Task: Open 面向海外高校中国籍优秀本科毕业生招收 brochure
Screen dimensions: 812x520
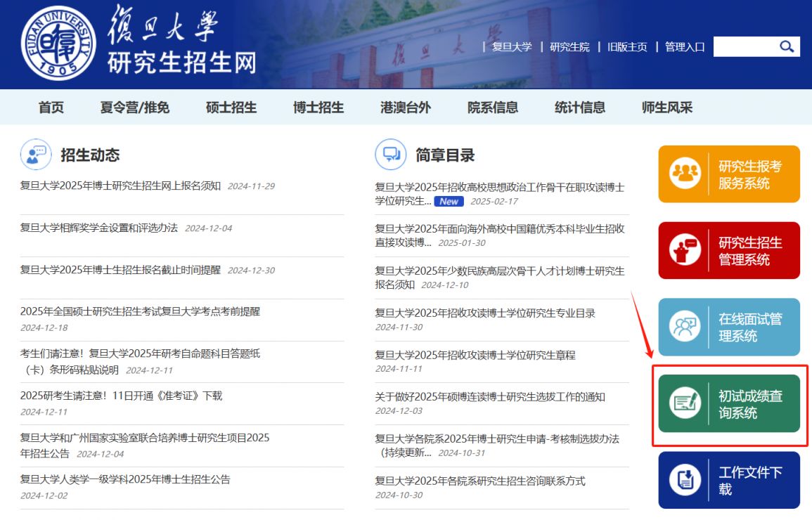Action: 500,235
